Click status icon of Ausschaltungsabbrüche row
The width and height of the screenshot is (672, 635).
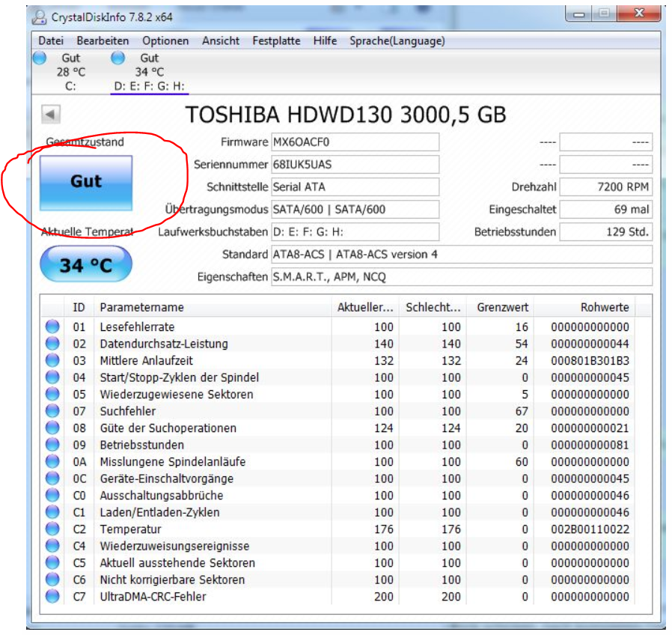(x=52, y=495)
